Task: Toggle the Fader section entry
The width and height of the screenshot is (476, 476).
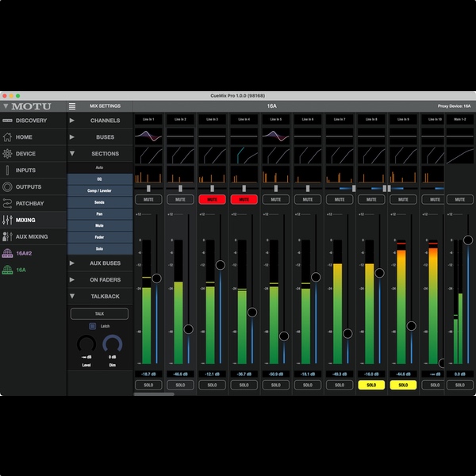Action: [x=100, y=237]
